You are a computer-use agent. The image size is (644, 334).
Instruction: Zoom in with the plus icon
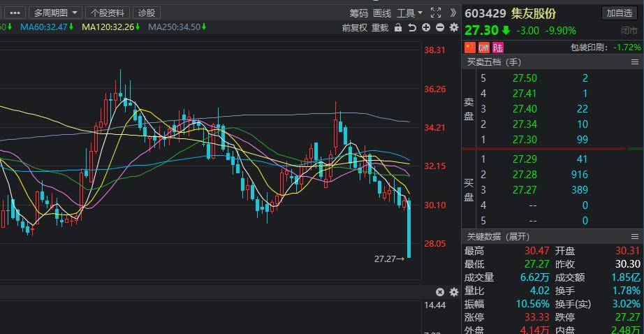426,27
